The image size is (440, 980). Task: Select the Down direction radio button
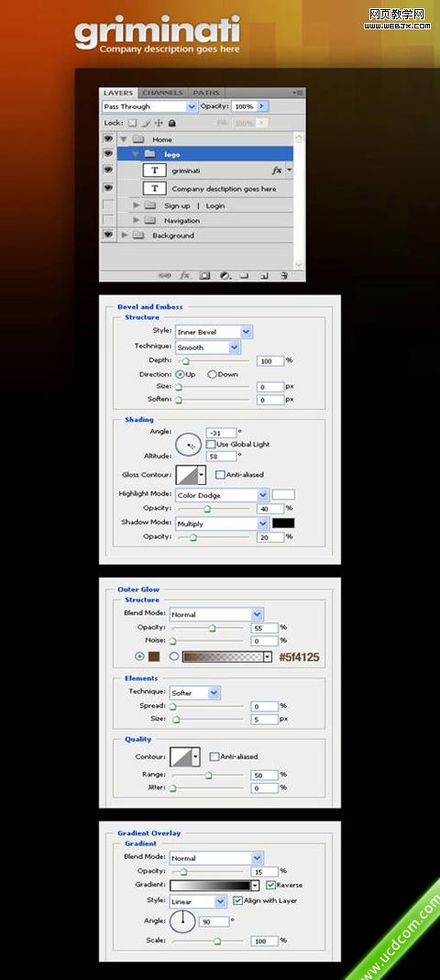click(212, 374)
